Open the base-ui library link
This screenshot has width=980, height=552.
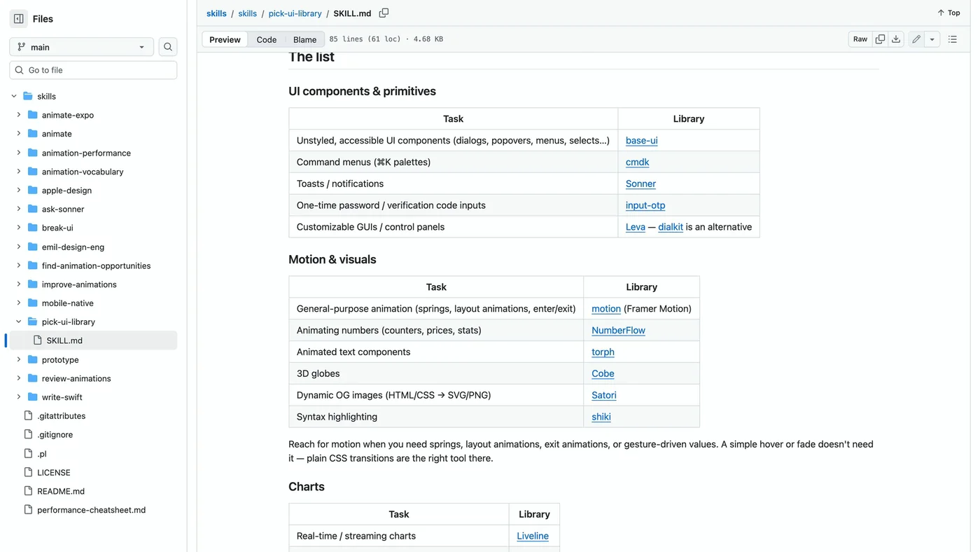click(x=642, y=140)
